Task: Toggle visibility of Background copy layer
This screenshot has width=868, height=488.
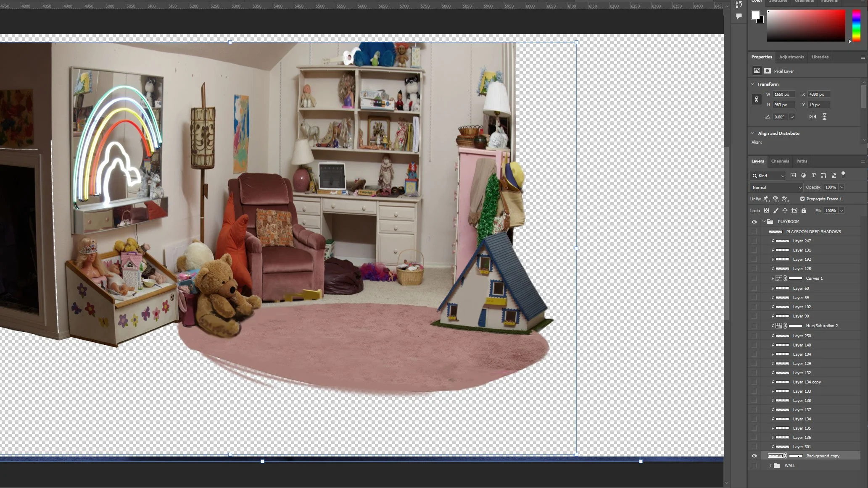Action: (754, 456)
